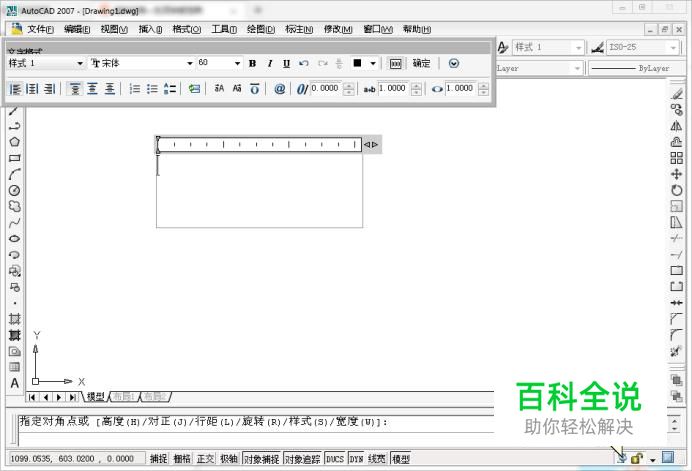
Task: Select the rectangle draw tool
Action: (15, 158)
